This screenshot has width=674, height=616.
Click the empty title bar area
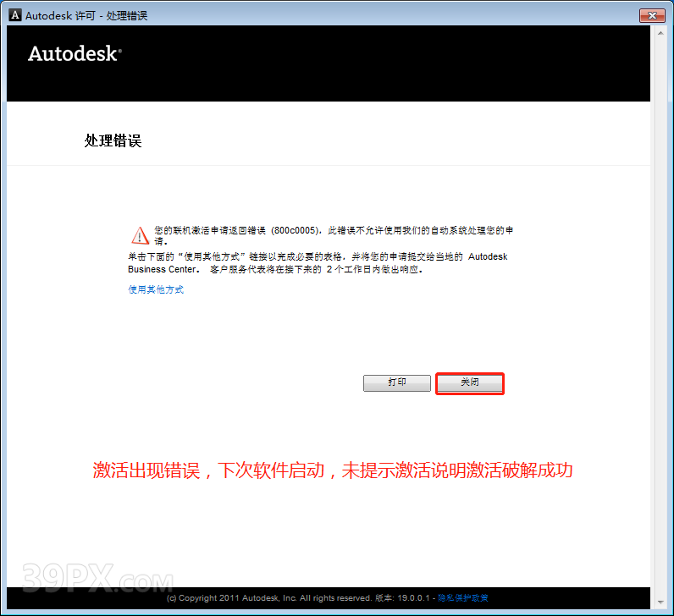click(381, 15)
